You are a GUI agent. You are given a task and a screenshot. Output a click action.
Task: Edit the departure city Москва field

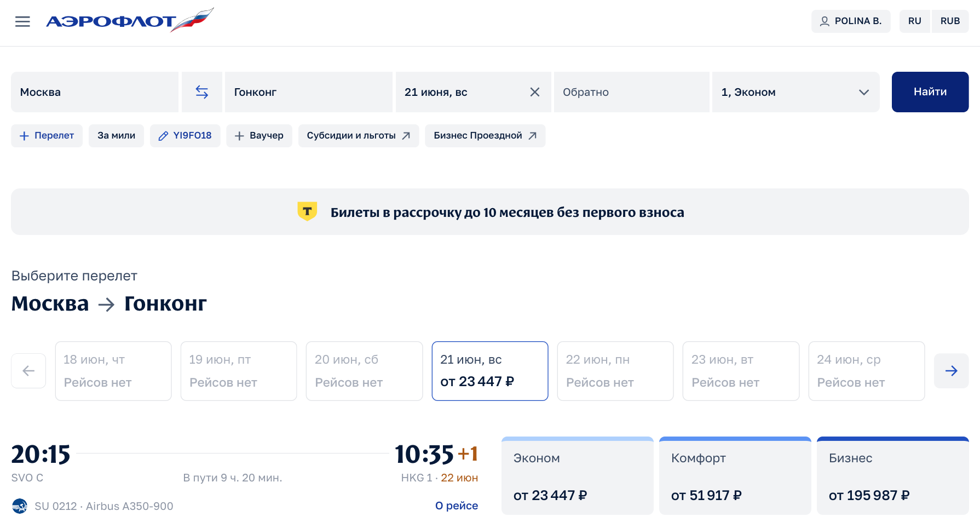(95, 92)
